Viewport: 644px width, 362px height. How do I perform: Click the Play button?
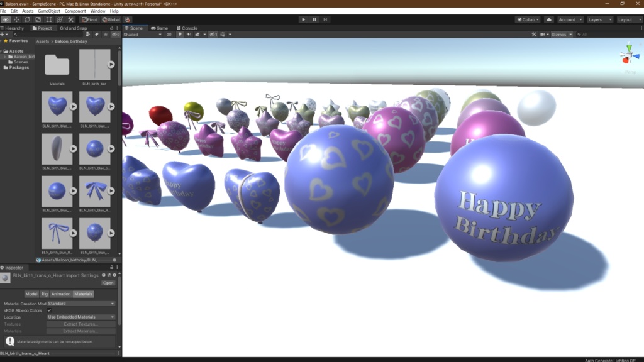point(303,19)
